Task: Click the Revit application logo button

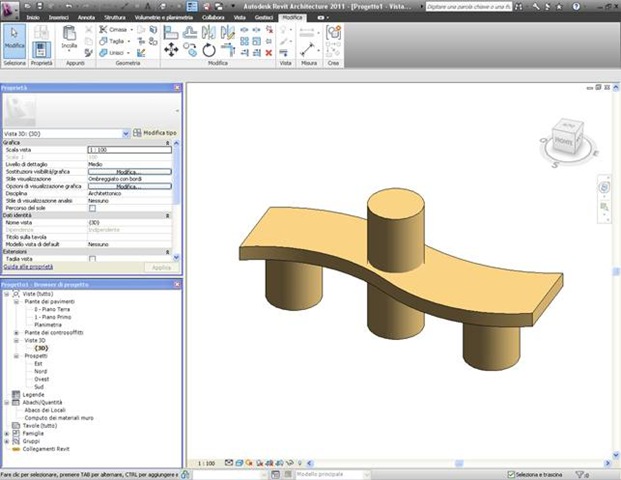Action: 10,8
